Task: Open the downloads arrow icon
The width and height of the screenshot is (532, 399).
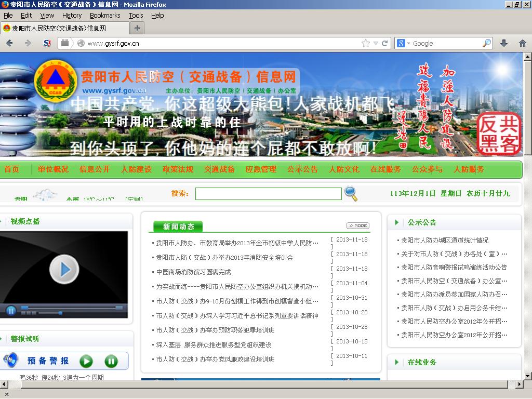Action: pyautogui.click(x=504, y=43)
